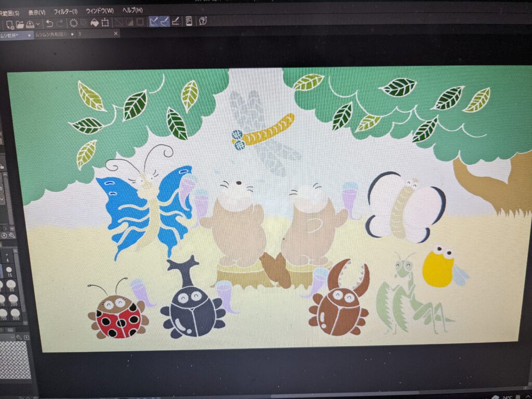Click the Open file folder icon
Screen dimensions: 532x399
[20, 24]
